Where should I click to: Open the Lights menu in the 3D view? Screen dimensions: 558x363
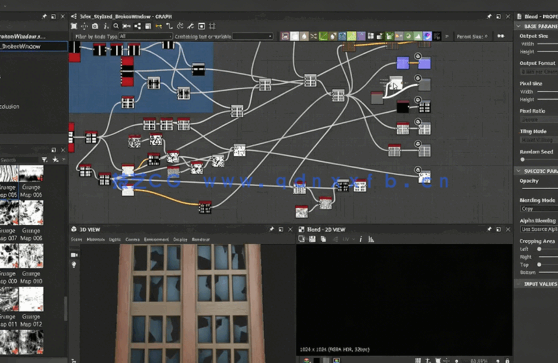(x=115, y=239)
